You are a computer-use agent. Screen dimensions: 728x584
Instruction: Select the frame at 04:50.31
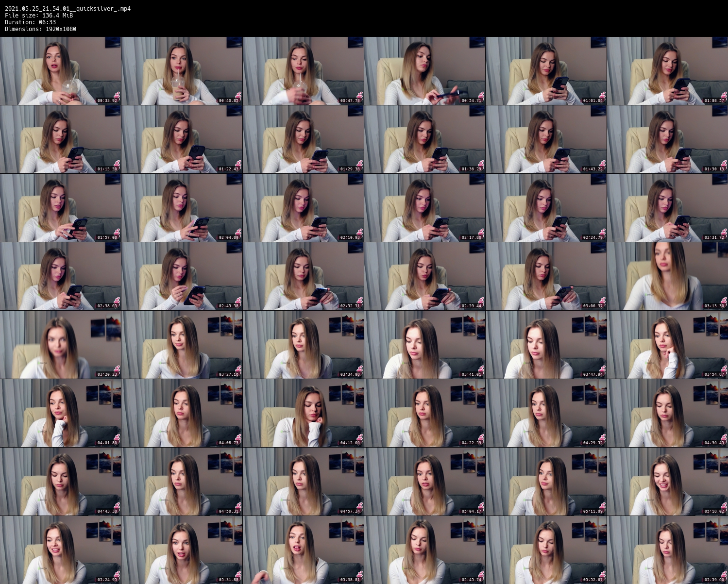[x=182, y=482]
